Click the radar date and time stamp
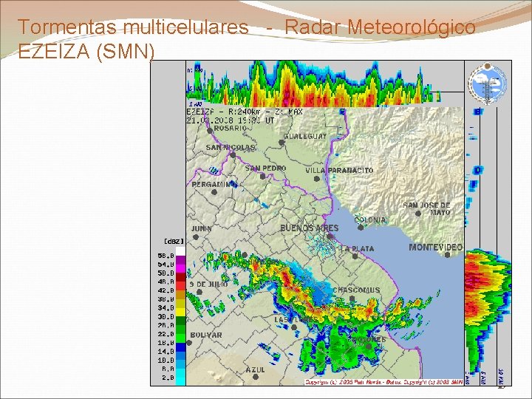The width and height of the screenshot is (532, 399). (231, 120)
